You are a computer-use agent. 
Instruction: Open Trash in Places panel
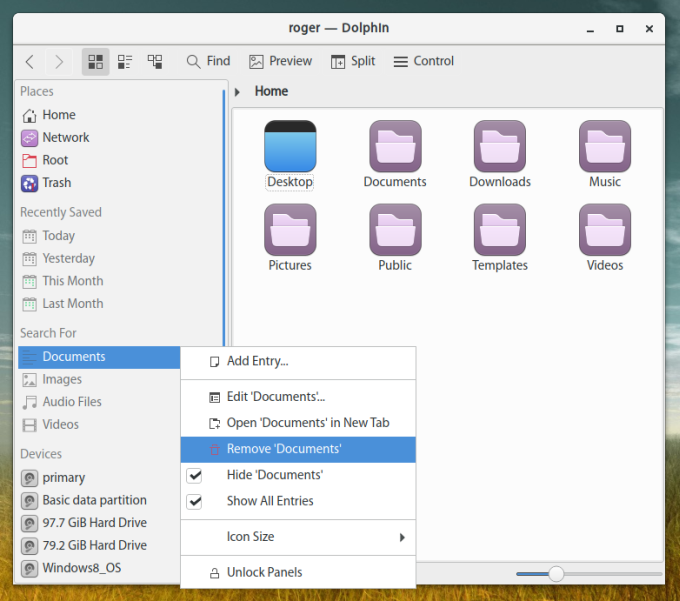(56, 183)
